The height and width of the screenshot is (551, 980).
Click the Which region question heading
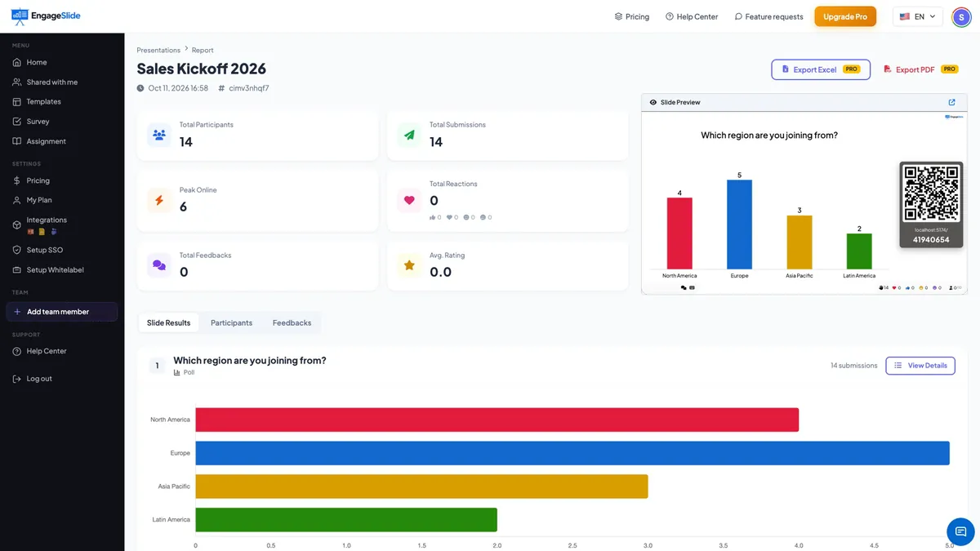coord(250,360)
